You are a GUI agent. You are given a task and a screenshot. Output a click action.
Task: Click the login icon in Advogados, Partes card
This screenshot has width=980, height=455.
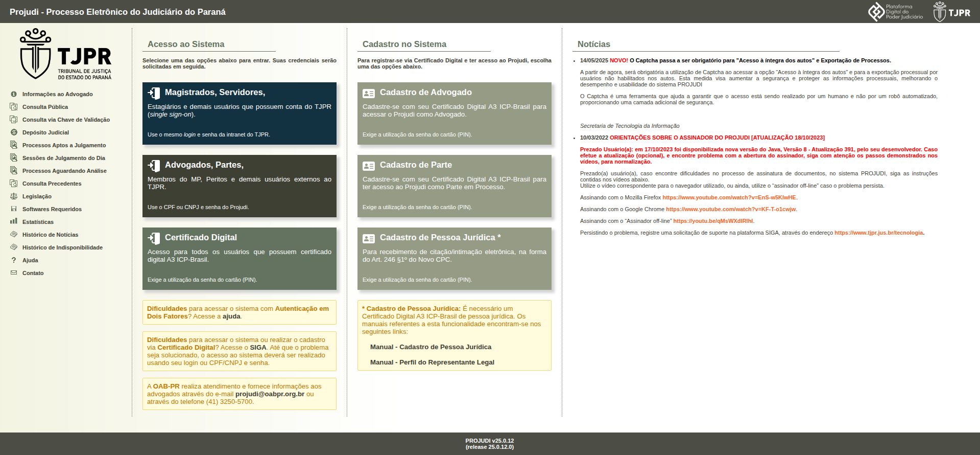pyautogui.click(x=154, y=165)
